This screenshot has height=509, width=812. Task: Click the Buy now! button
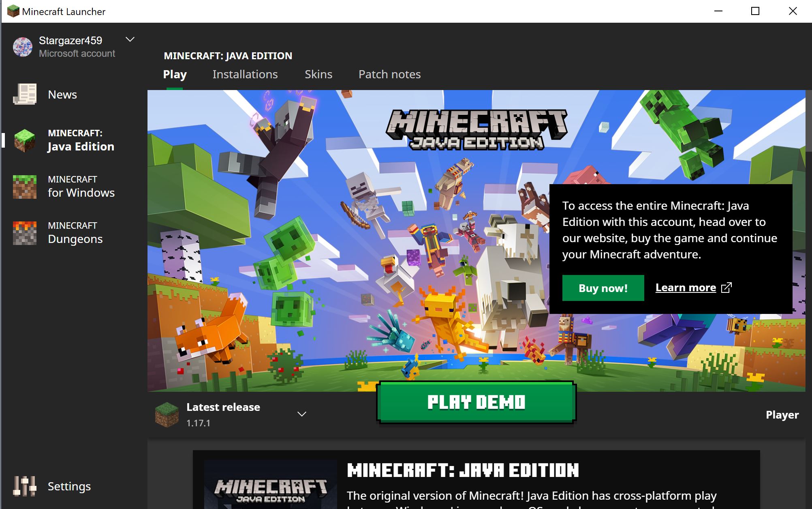coord(603,288)
